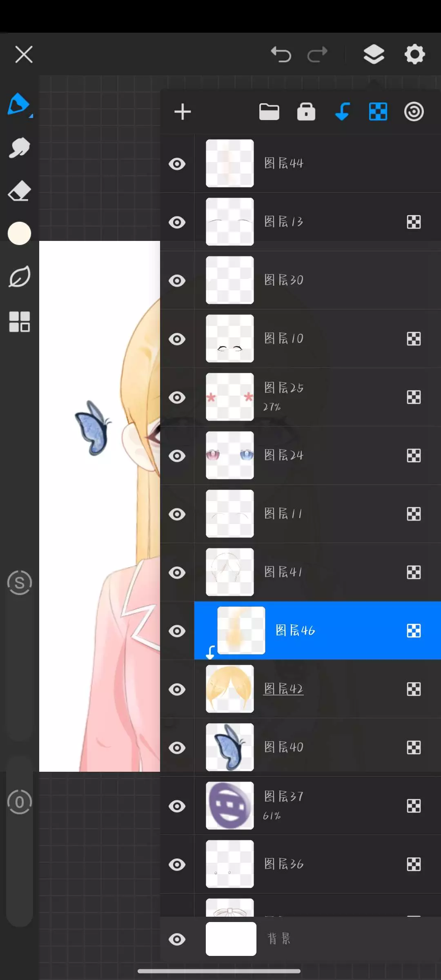
Task: Toggle alpha lock on 图层13
Action: 414,222
